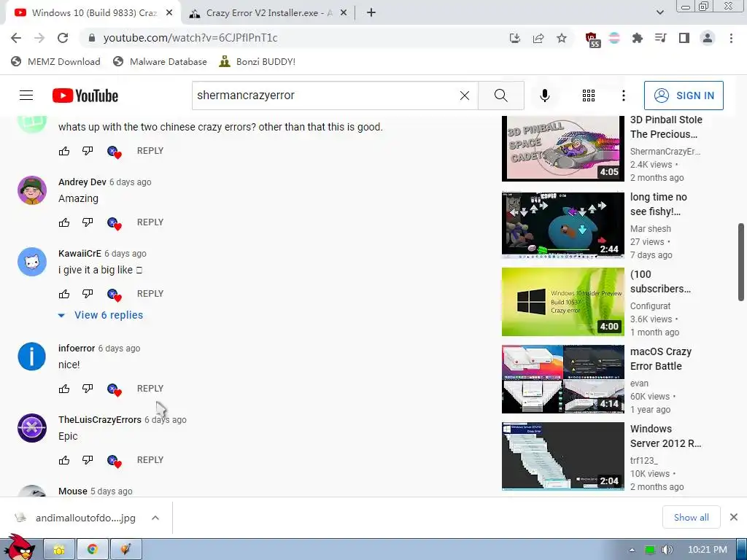Go back to the previous page
The image size is (747, 560).
[16, 38]
